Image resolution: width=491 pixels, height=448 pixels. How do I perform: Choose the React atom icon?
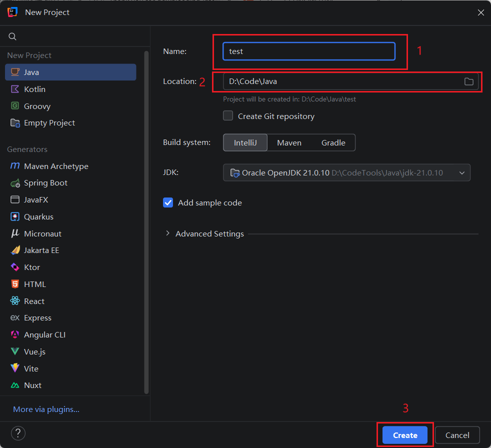click(15, 301)
